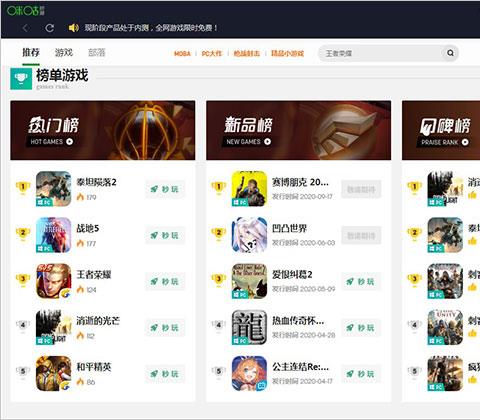Click PRAISE RANK arrow button
The height and width of the screenshot is (420, 480).
click(x=465, y=142)
